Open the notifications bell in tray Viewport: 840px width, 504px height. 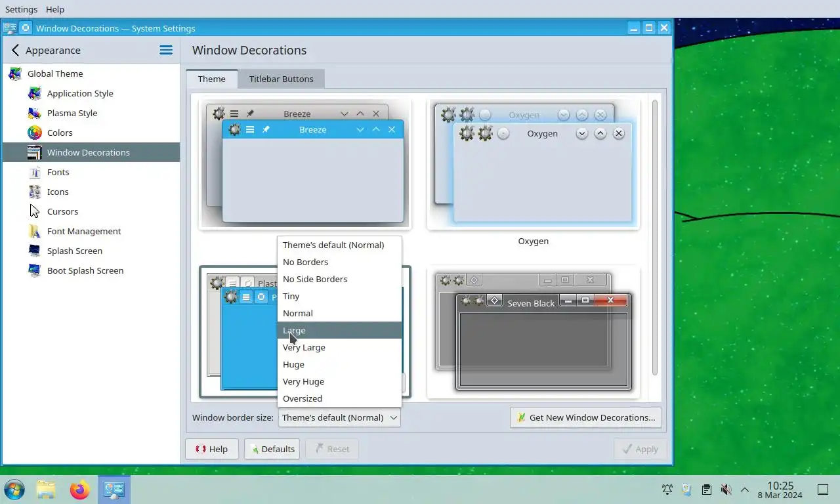pyautogui.click(x=667, y=490)
